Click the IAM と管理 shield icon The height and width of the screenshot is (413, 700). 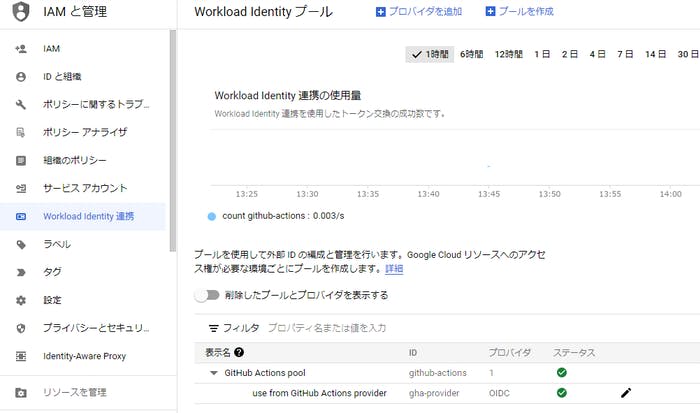[21, 12]
